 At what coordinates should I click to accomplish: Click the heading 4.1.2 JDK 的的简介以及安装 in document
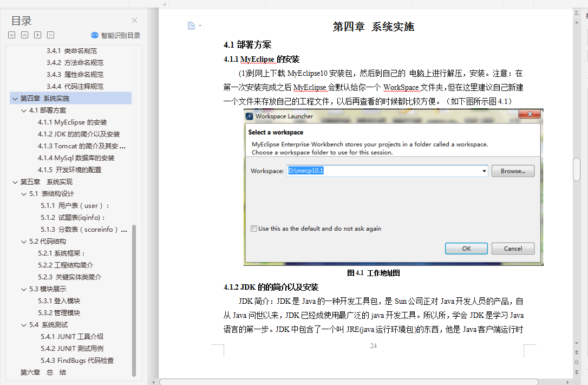[x=271, y=287]
